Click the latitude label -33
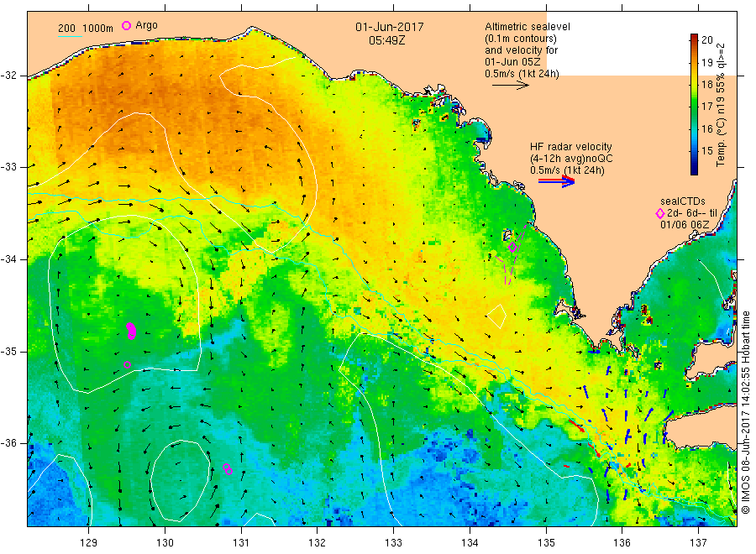 (8, 167)
